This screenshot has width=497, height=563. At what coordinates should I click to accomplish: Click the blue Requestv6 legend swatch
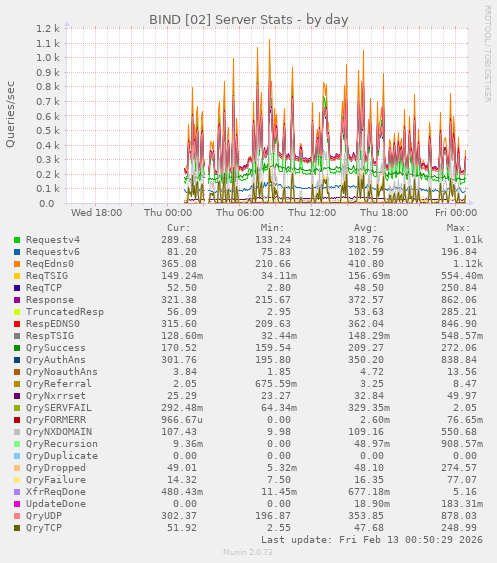[17, 252]
